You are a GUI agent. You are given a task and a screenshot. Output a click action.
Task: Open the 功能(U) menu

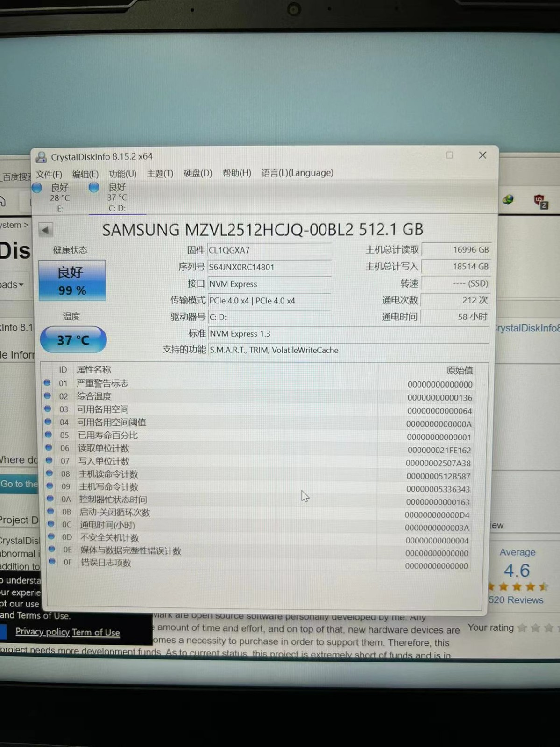122,174
